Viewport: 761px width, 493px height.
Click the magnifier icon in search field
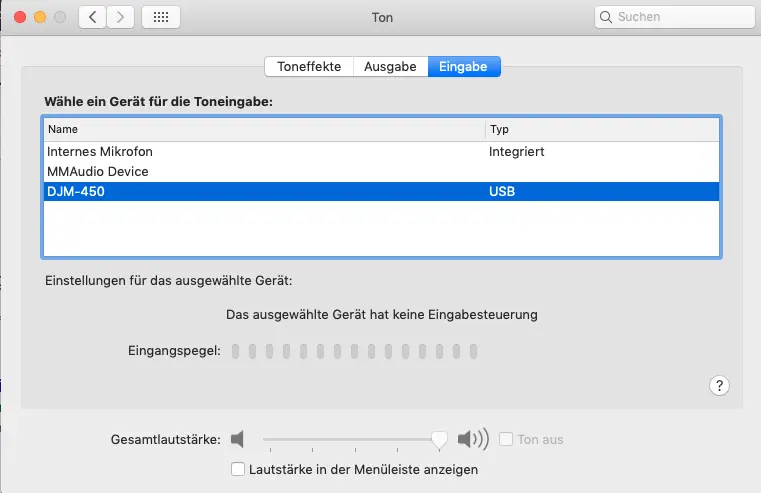coord(607,17)
